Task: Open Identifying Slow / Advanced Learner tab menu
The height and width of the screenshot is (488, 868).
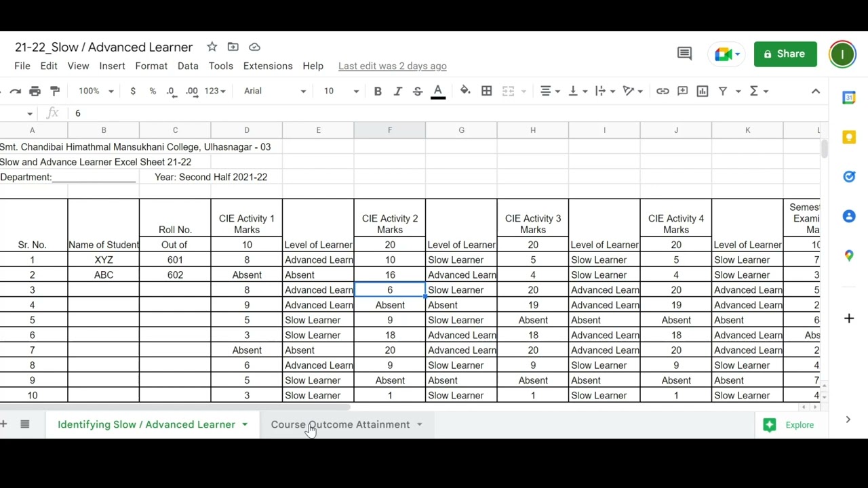Action: 245,425
